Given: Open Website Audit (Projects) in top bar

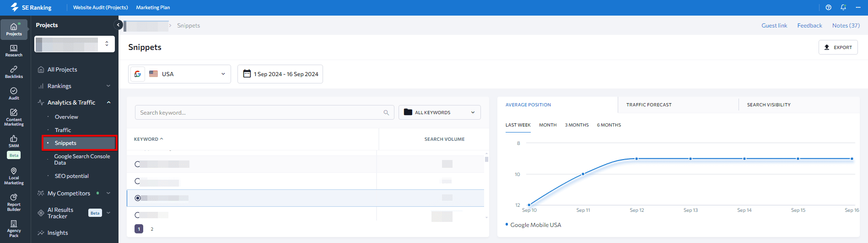Looking at the screenshot, I should pos(101,7).
